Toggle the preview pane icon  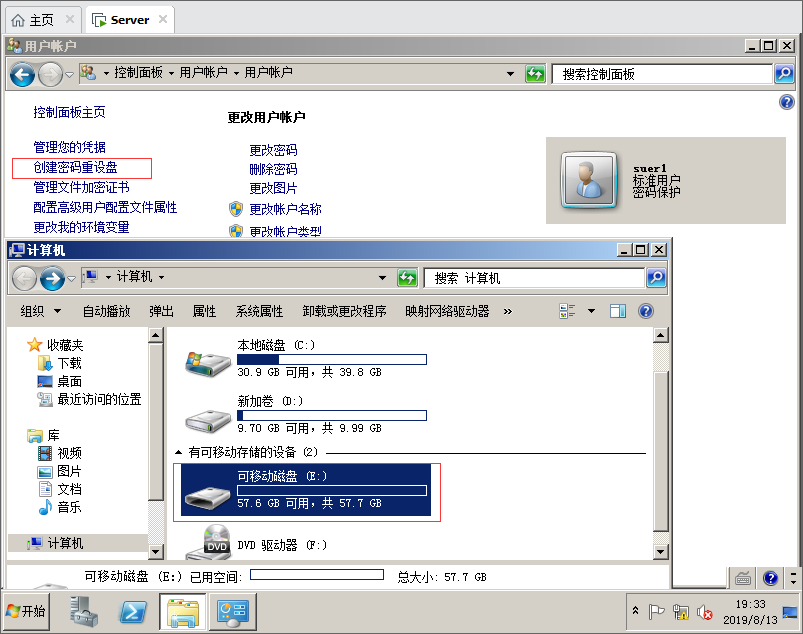[617, 311]
